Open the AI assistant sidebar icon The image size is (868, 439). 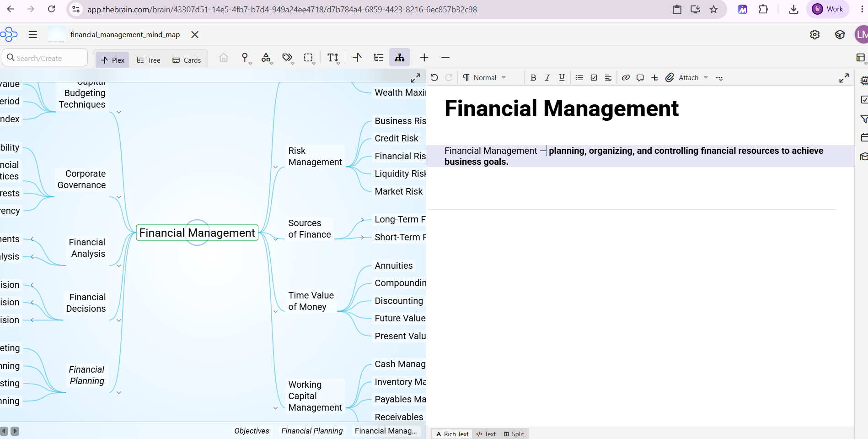[x=864, y=81]
